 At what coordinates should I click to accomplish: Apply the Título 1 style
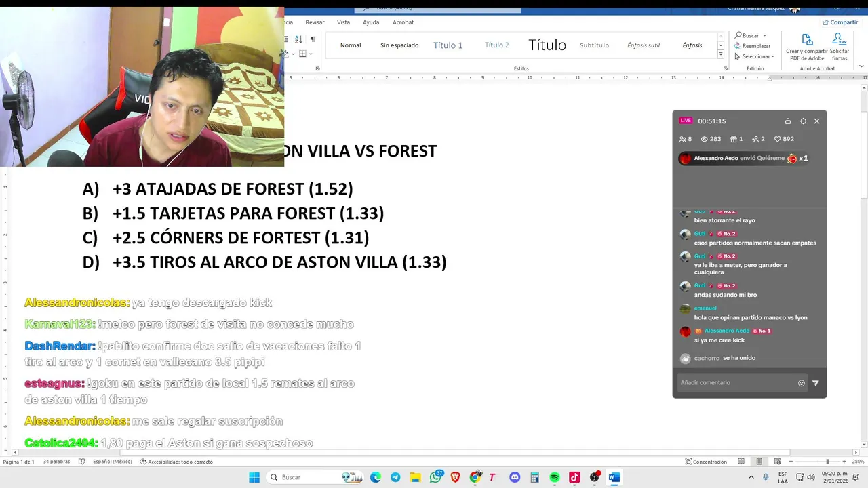tap(448, 45)
